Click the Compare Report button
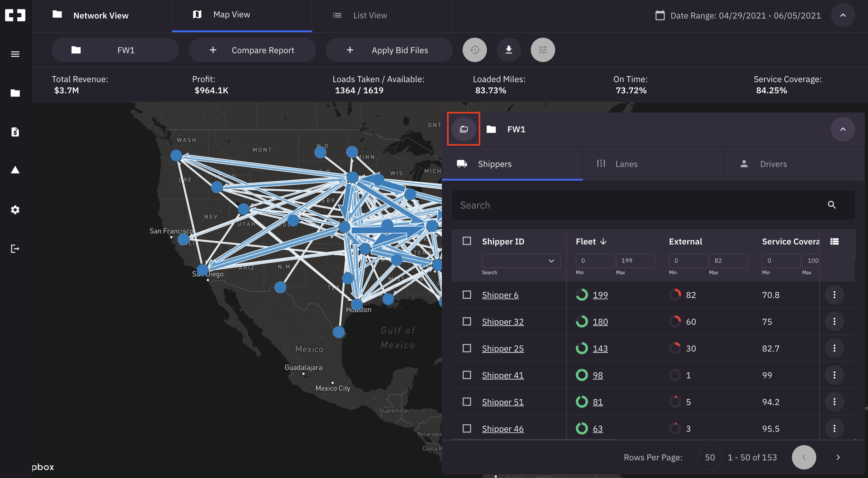Image resolution: width=868 pixels, height=478 pixels. click(x=252, y=50)
